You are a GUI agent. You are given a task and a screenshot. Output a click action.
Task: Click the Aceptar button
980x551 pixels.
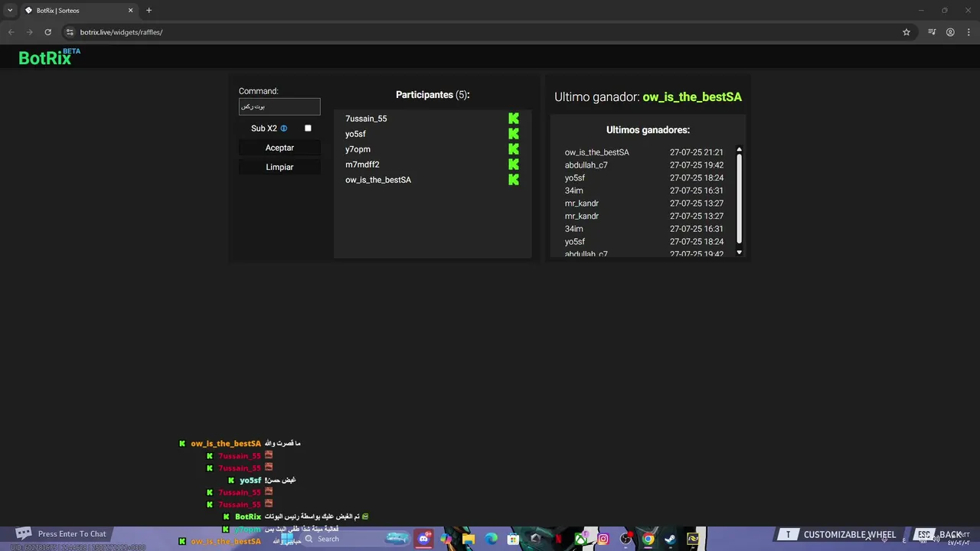(x=279, y=148)
